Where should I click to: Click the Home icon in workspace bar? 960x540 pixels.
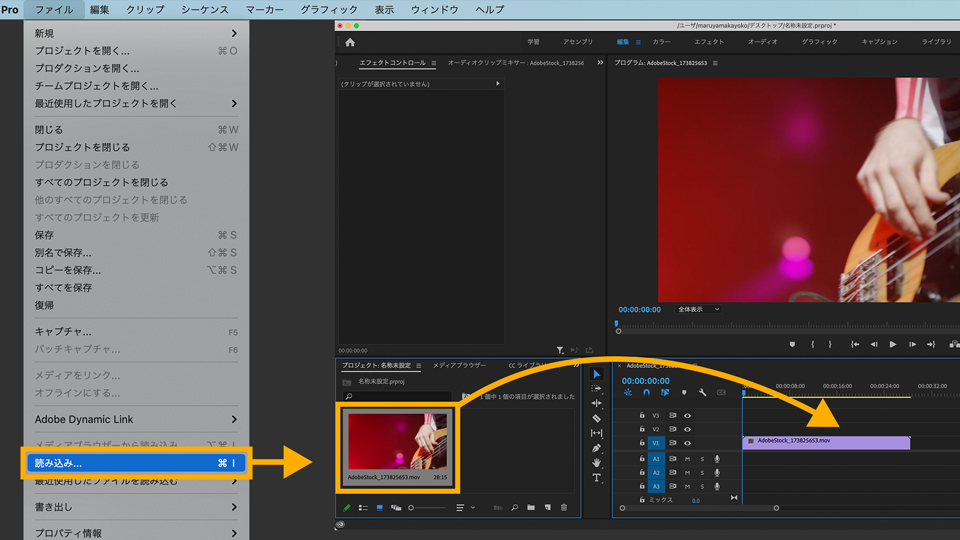(350, 42)
